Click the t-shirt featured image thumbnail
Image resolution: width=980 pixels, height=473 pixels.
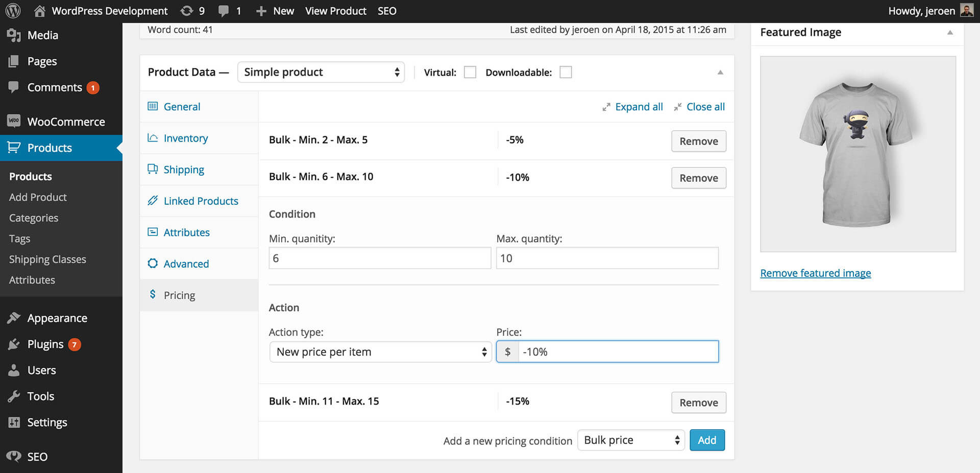pyautogui.click(x=858, y=154)
